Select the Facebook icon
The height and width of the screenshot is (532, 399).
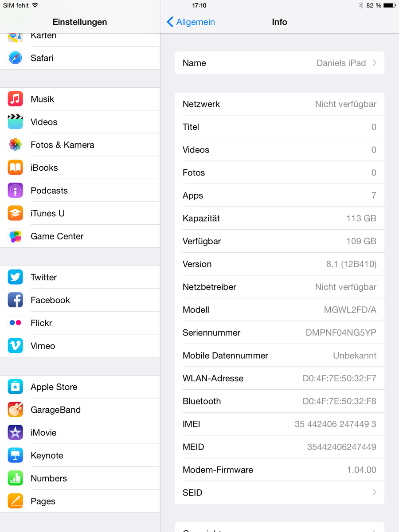pos(15,300)
